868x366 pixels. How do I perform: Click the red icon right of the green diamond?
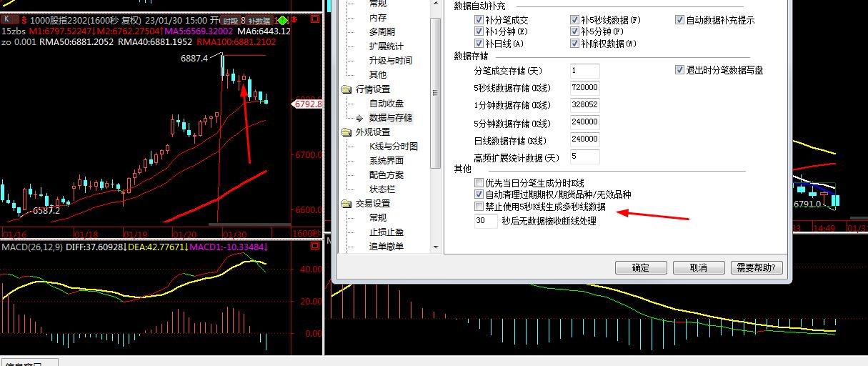point(296,20)
